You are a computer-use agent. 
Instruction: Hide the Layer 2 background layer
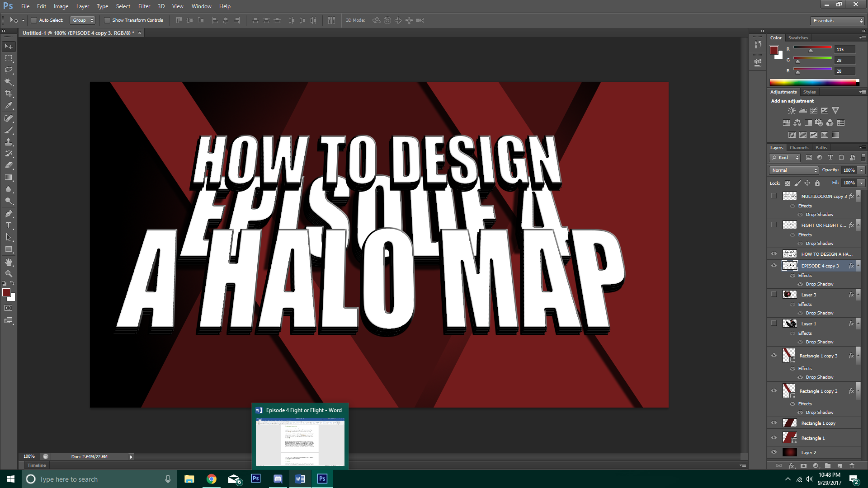click(774, 452)
